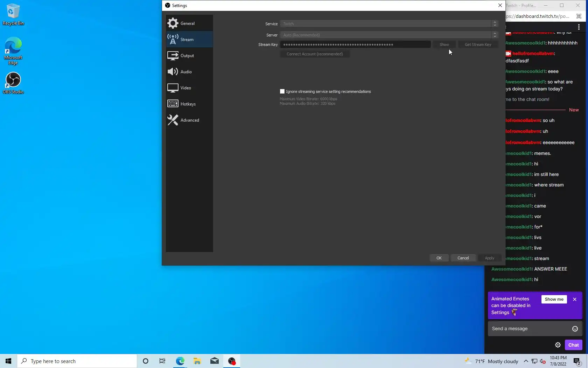Switch to the Audio settings category
This screenshot has height=368, width=588.
pos(189,72)
